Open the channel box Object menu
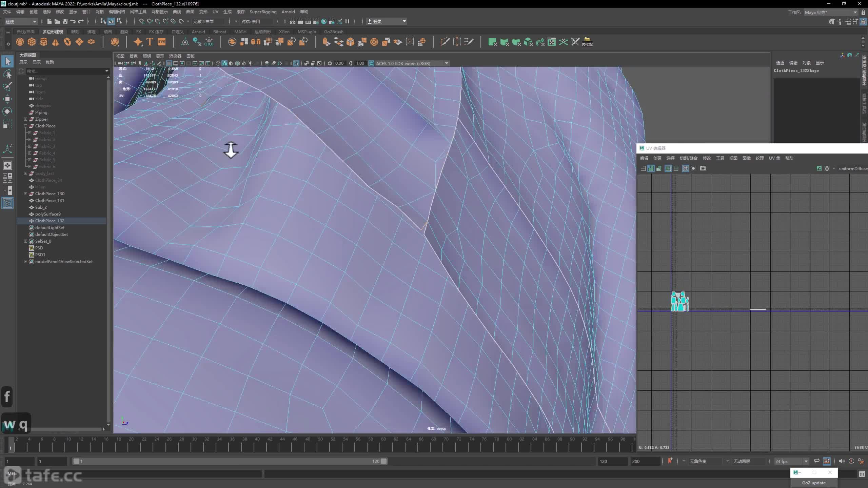 click(806, 63)
